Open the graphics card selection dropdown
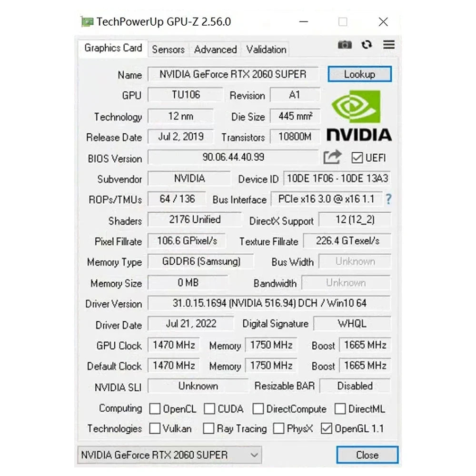476x476 pixels. [x=254, y=455]
